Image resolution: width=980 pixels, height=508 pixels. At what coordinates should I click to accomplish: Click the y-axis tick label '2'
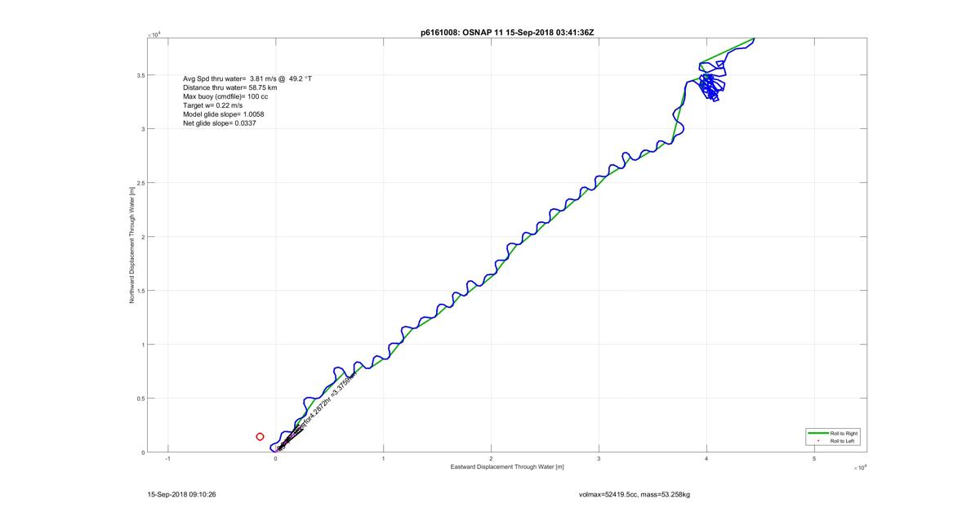tap(142, 237)
